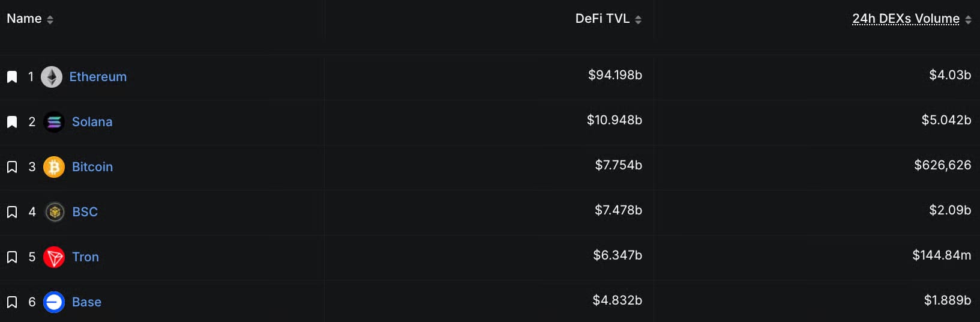Remove the bookmark on the Ethereum row
The image size is (980, 322).
click(x=12, y=77)
